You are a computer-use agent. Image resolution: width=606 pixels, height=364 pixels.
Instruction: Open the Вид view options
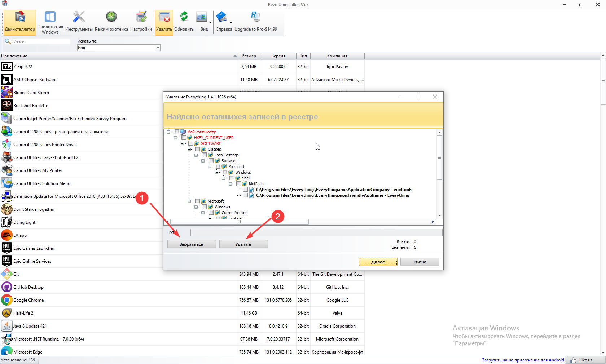point(204,22)
